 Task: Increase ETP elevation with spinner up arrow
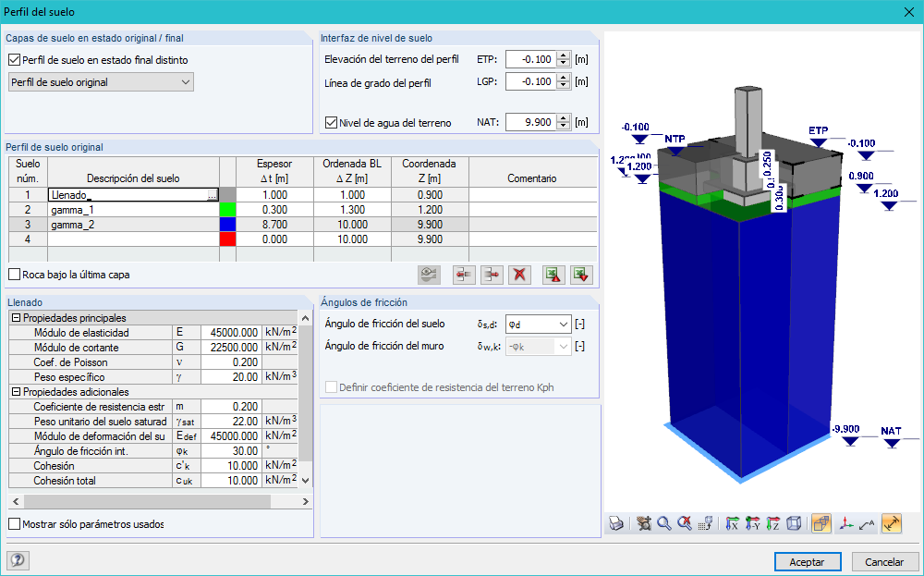(564, 55)
